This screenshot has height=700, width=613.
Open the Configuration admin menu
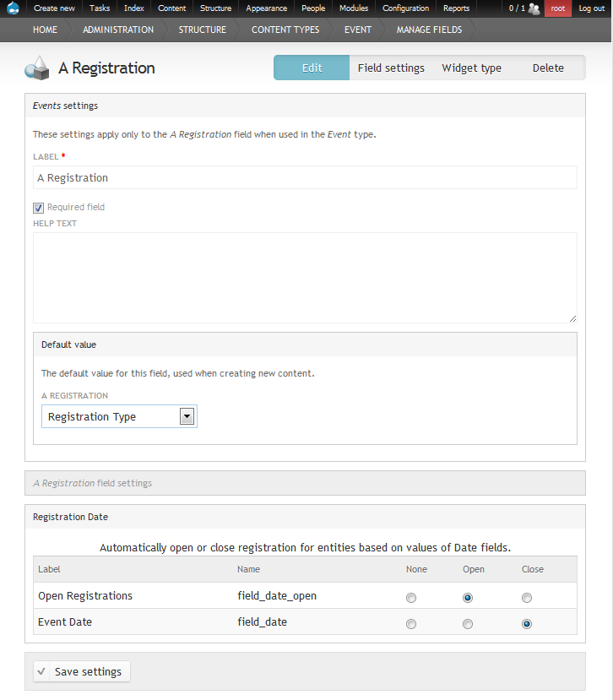point(405,8)
